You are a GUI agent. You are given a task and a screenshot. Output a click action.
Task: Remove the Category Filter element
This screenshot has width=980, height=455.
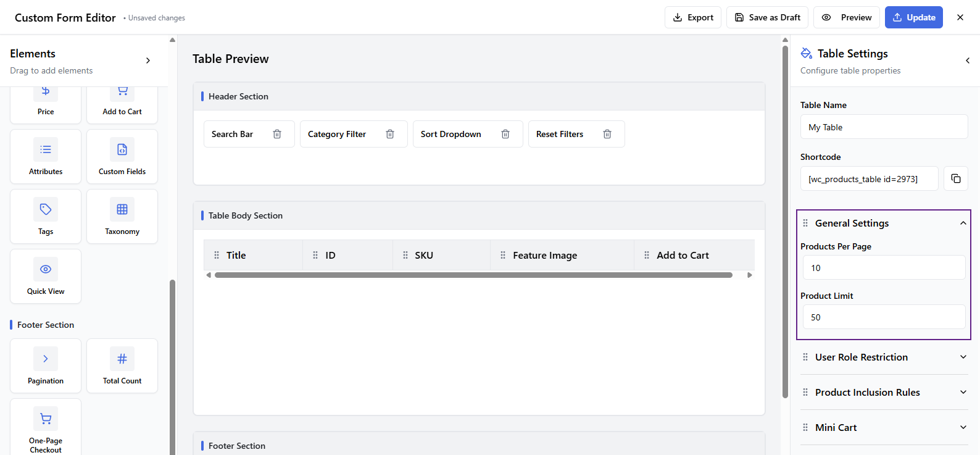390,134
